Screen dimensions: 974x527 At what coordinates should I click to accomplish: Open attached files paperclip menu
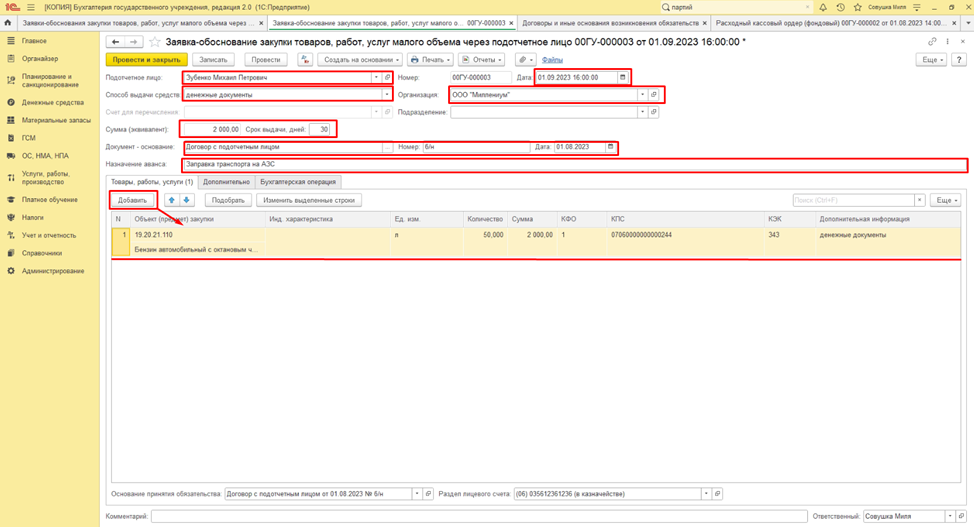pos(526,60)
